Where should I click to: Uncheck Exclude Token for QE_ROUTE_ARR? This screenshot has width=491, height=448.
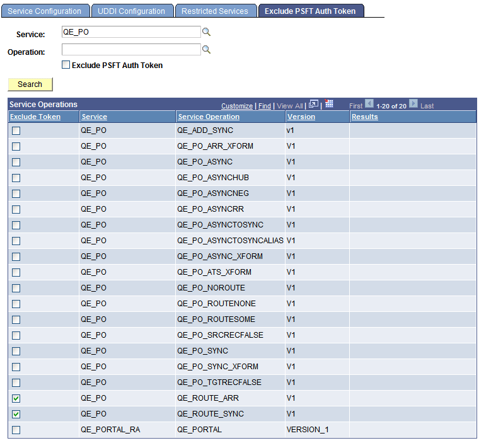click(x=16, y=398)
